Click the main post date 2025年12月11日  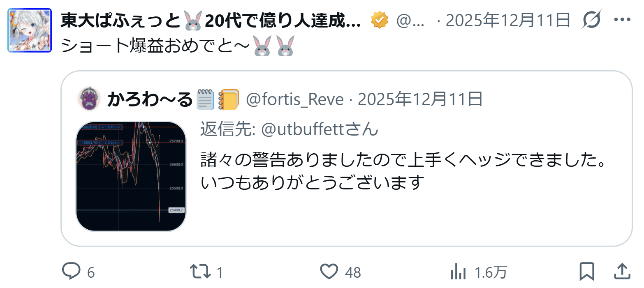(x=508, y=20)
